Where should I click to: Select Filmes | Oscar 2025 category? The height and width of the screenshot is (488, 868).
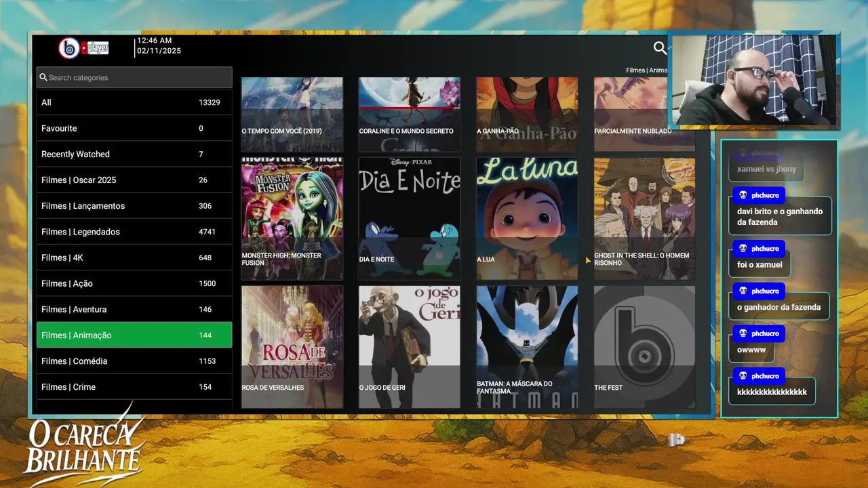point(134,180)
